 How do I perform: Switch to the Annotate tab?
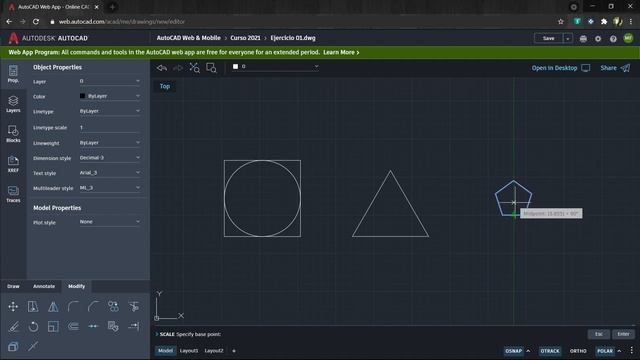[x=44, y=286]
